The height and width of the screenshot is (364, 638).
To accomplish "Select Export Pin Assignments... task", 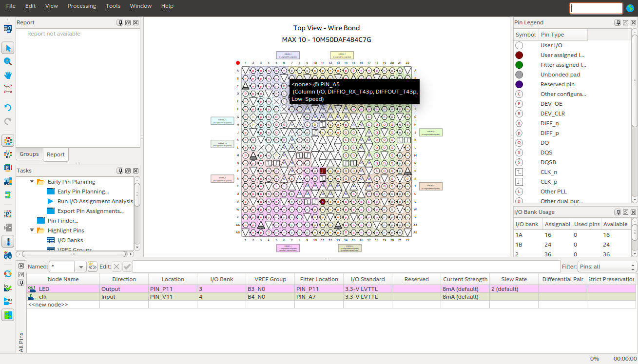I will tap(90, 211).
